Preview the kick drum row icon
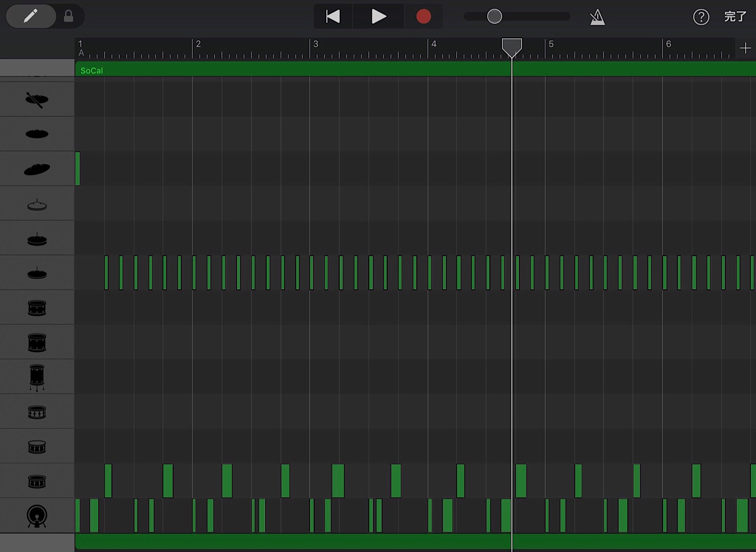This screenshot has height=552, width=756. [37, 516]
